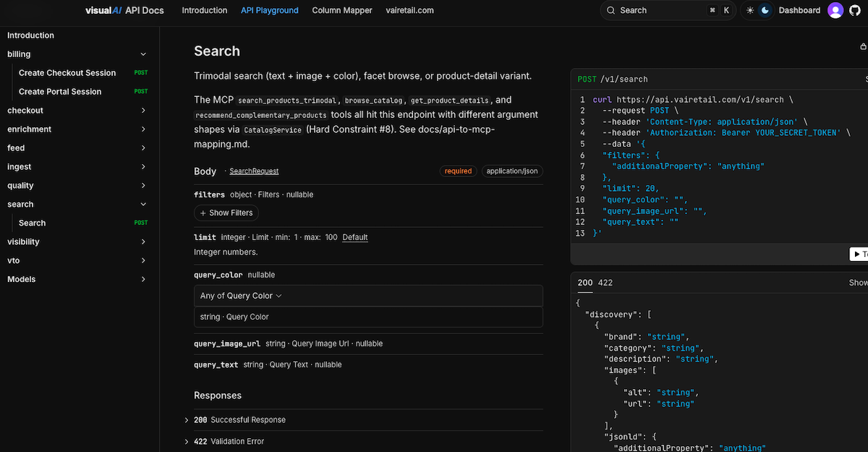Click the string · Query Color row
The height and width of the screenshot is (452, 868).
click(368, 317)
